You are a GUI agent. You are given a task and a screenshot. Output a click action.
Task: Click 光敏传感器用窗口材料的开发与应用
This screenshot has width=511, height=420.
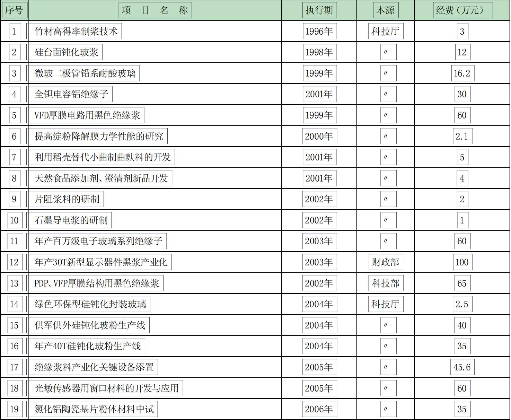(x=105, y=388)
